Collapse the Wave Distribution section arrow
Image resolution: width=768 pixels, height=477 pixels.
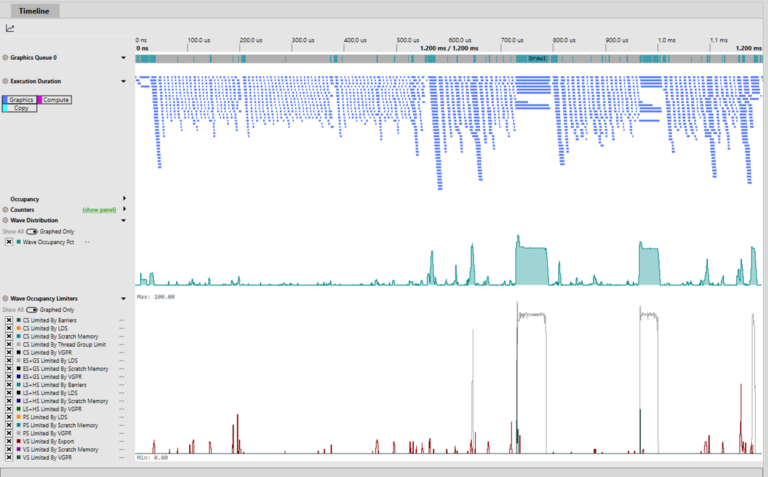(123, 220)
